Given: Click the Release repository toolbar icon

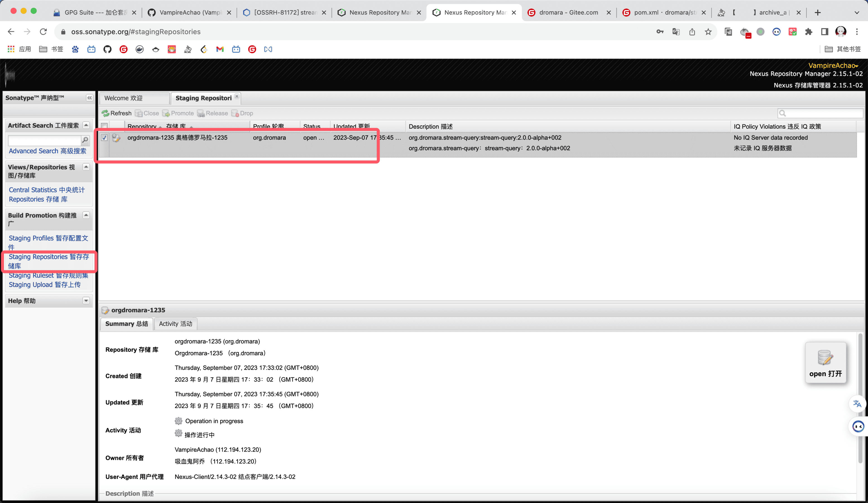Looking at the screenshot, I should click(201, 113).
